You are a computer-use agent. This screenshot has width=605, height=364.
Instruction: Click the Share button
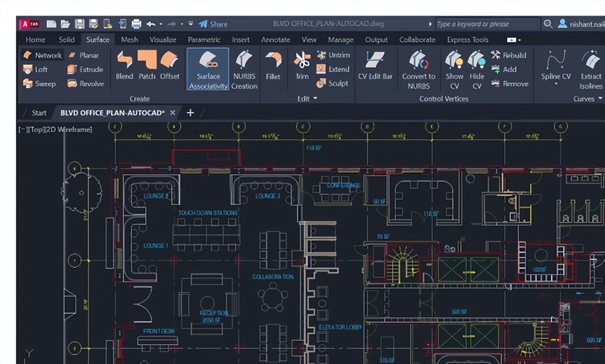tap(213, 24)
